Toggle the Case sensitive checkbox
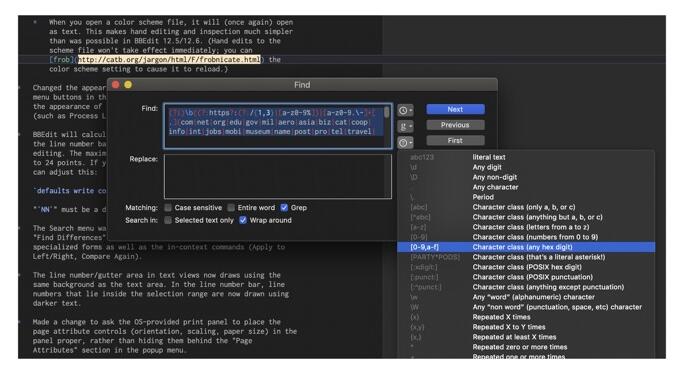This screenshot has width=693, height=386. point(168,207)
